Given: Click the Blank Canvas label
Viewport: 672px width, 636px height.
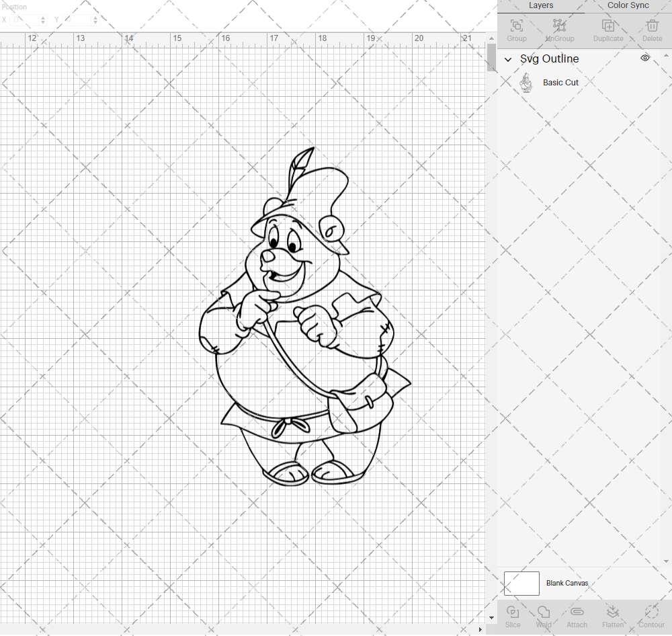Looking at the screenshot, I should 566,583.
